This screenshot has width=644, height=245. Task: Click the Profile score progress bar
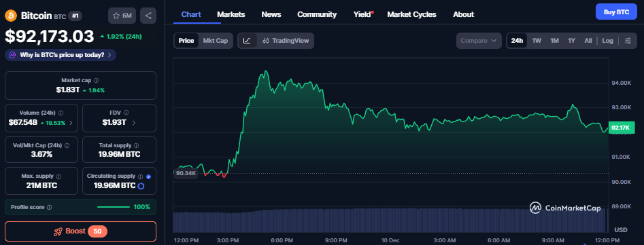tap(114, 207)
